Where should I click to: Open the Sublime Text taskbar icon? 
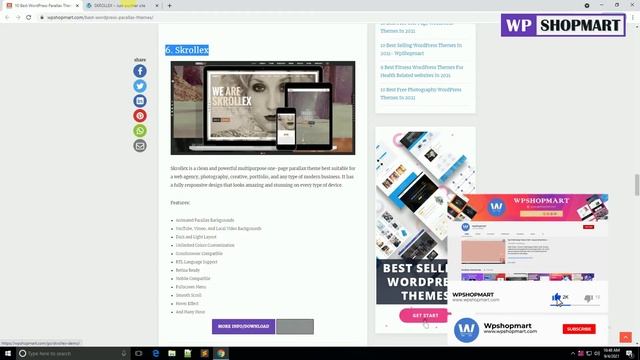204,353
